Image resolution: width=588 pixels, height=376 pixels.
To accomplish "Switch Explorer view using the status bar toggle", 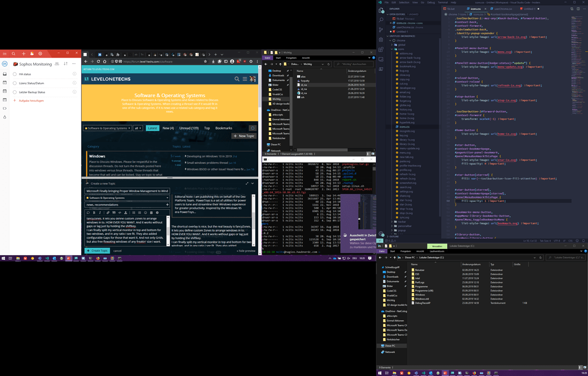I will tap(585, 367).
